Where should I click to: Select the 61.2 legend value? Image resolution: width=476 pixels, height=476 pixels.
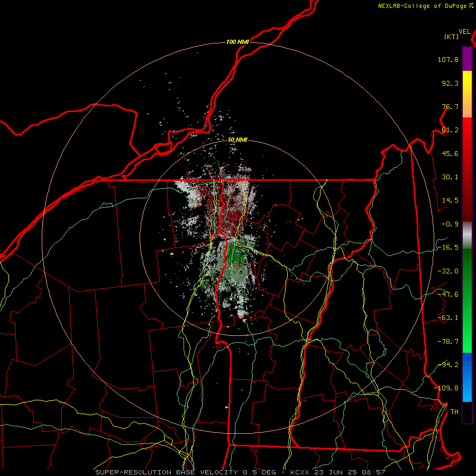coord(450,130)
